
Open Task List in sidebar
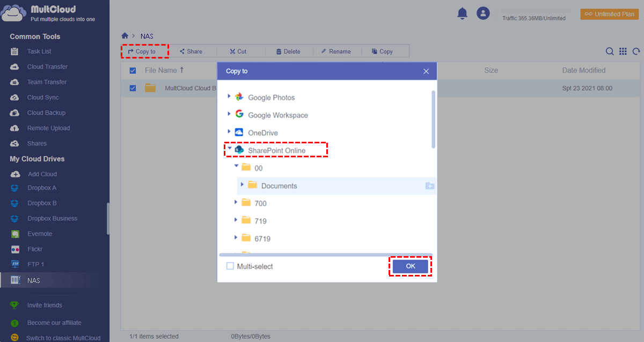coord(39,52)
